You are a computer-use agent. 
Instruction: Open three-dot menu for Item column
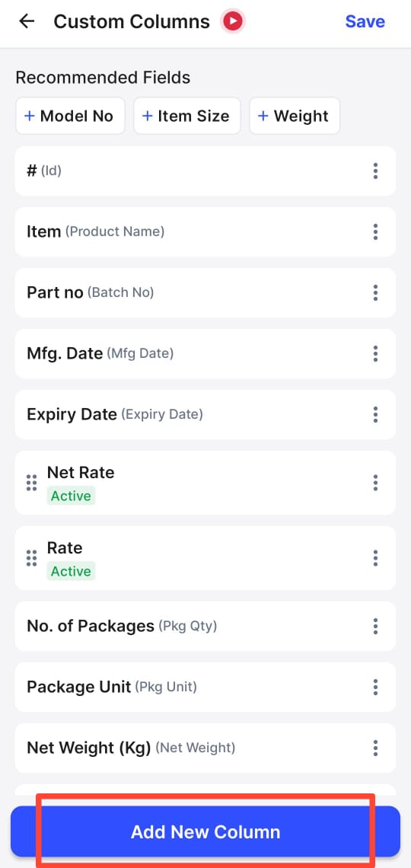(375, 232)
